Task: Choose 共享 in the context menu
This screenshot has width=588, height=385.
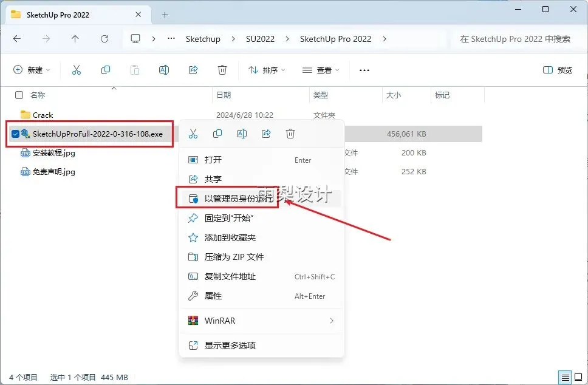Action: [x=261, y=179]
